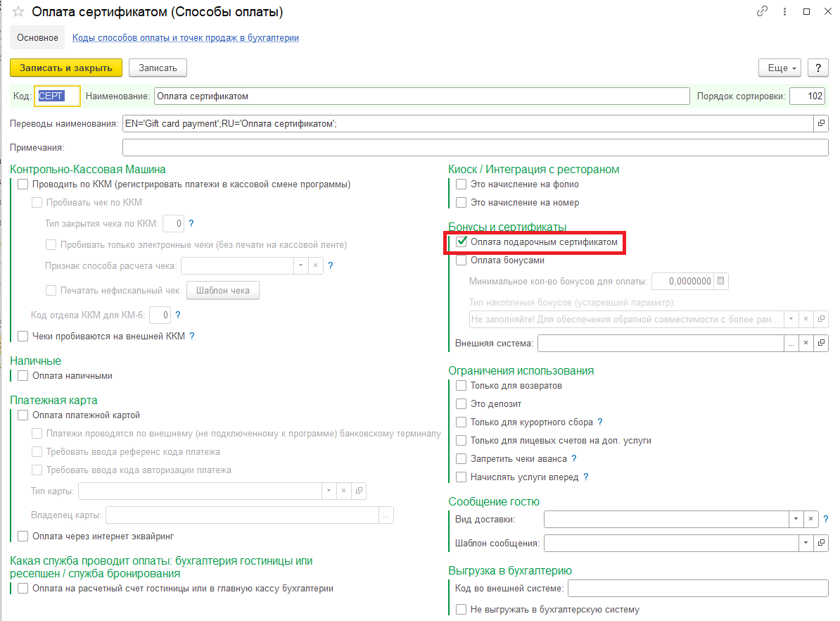Open translations editor icon for Переводы наименования
840x621 pixels.
click(x=821, y=123)
